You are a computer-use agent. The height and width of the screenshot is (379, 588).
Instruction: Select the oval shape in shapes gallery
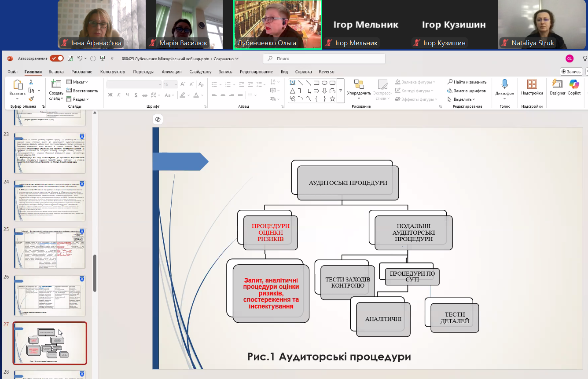(x=324, y=83)
